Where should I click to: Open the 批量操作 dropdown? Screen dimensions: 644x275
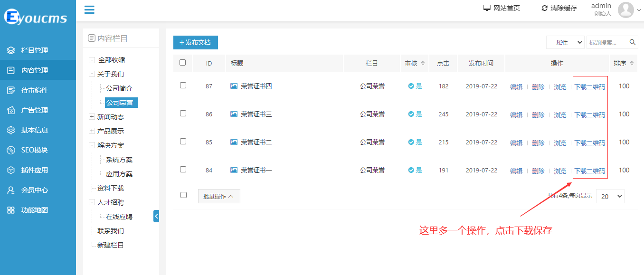tap(219, 196)
